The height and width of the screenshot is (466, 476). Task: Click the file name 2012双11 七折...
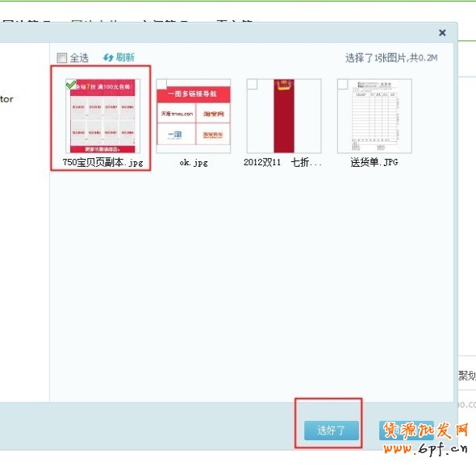coord(282,162)
